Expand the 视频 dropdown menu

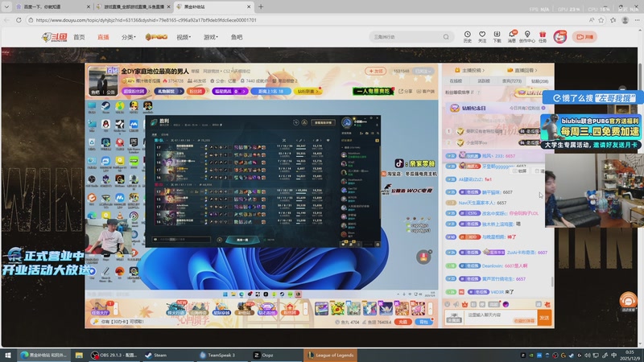pyautogui.click(x=184, y=37)
